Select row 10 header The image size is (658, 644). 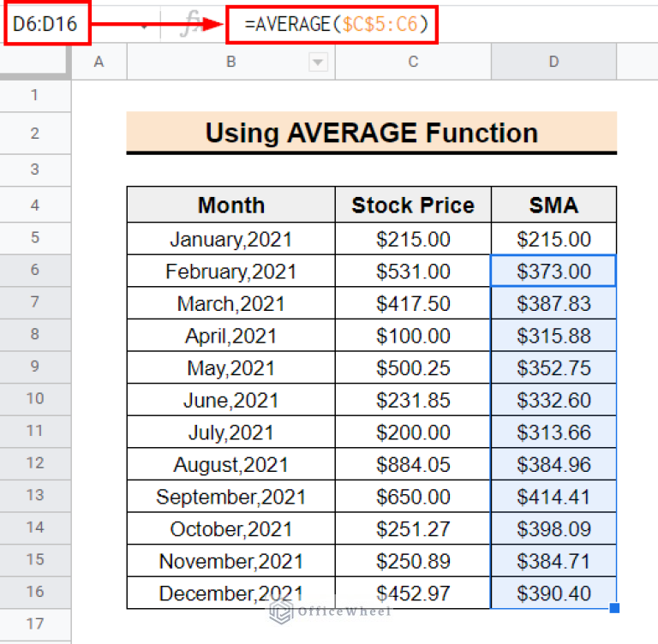35,399
